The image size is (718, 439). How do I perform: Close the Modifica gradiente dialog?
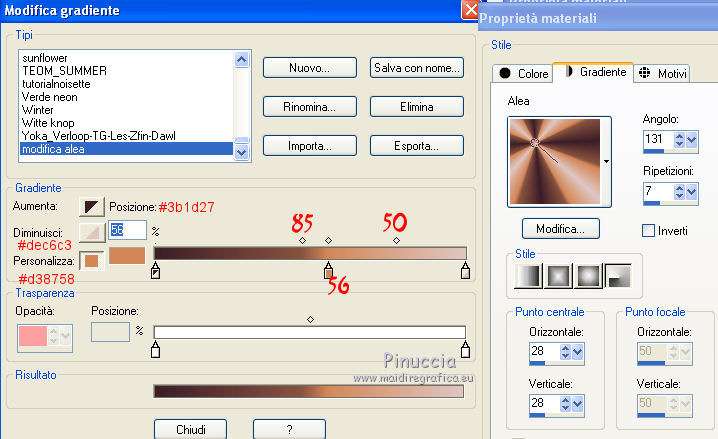tap(470, 10)
